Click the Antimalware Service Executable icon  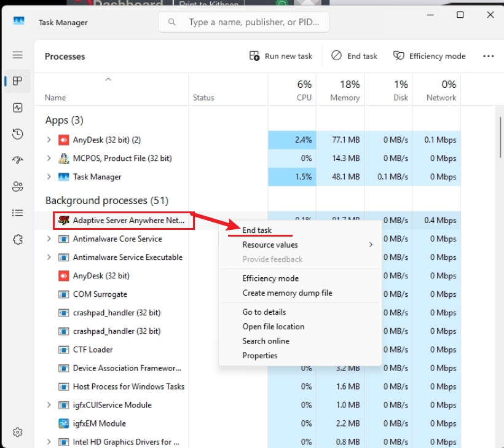point(64,257)
